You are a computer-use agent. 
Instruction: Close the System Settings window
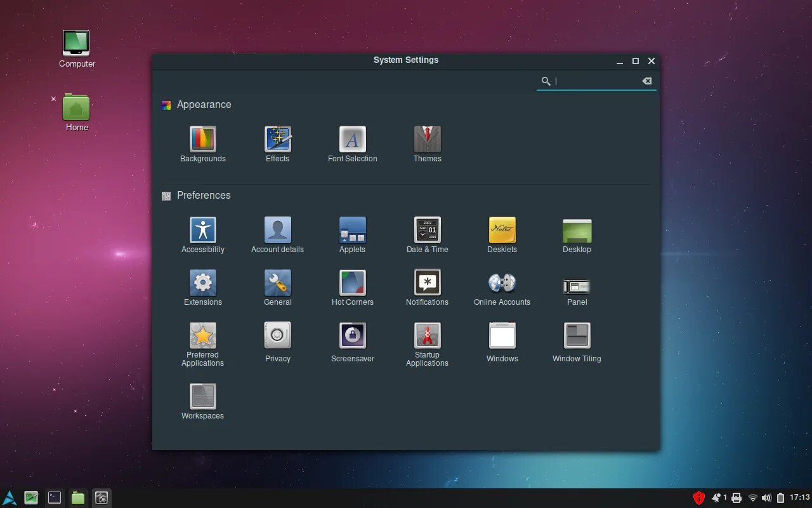click(652, 62)
